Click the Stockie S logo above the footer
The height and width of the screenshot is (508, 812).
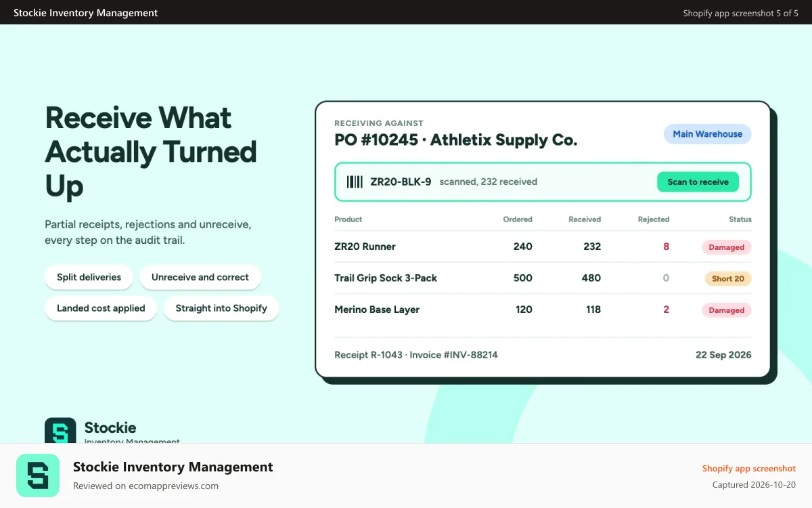(60, 431)
